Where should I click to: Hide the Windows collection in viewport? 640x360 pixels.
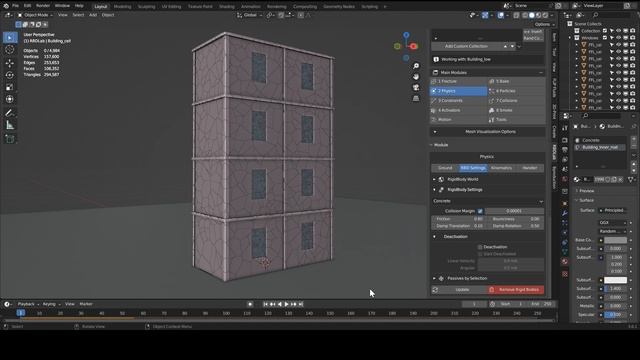619,38
